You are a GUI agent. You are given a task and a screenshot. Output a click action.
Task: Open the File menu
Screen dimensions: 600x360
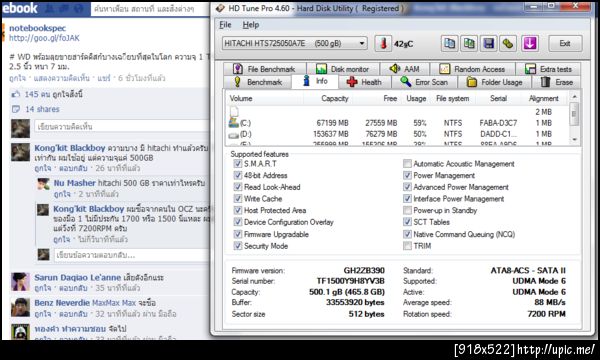(225, 24)
